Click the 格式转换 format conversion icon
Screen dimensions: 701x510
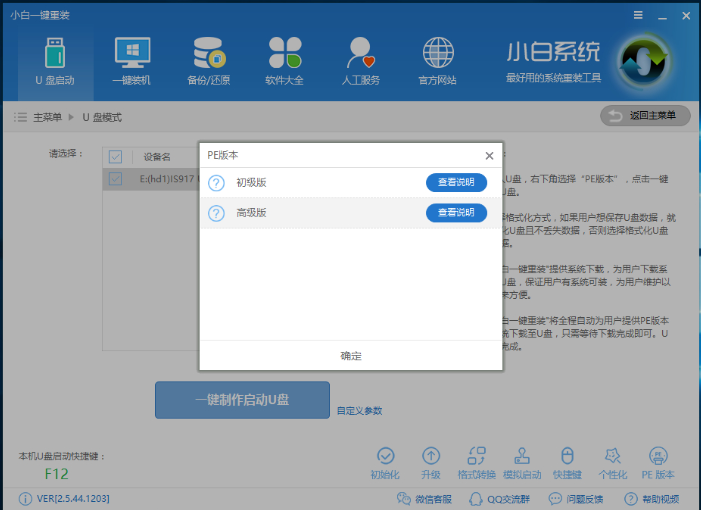(x=475, y=463)
